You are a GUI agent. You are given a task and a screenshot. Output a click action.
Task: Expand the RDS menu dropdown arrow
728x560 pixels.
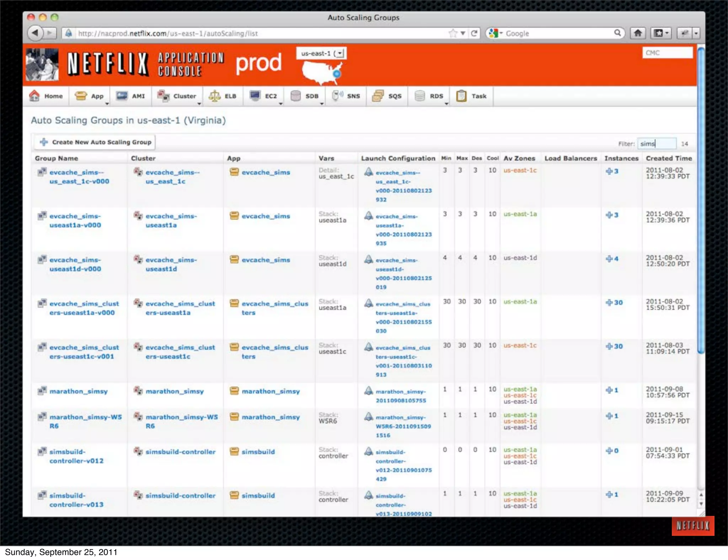[x=446, y=103]
